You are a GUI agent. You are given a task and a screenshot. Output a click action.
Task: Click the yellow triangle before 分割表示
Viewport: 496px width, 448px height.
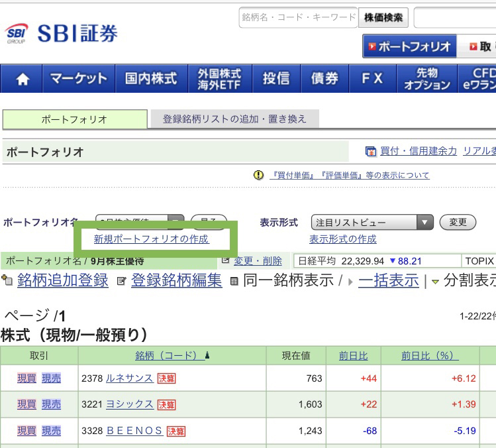click(x=435, y=282)
